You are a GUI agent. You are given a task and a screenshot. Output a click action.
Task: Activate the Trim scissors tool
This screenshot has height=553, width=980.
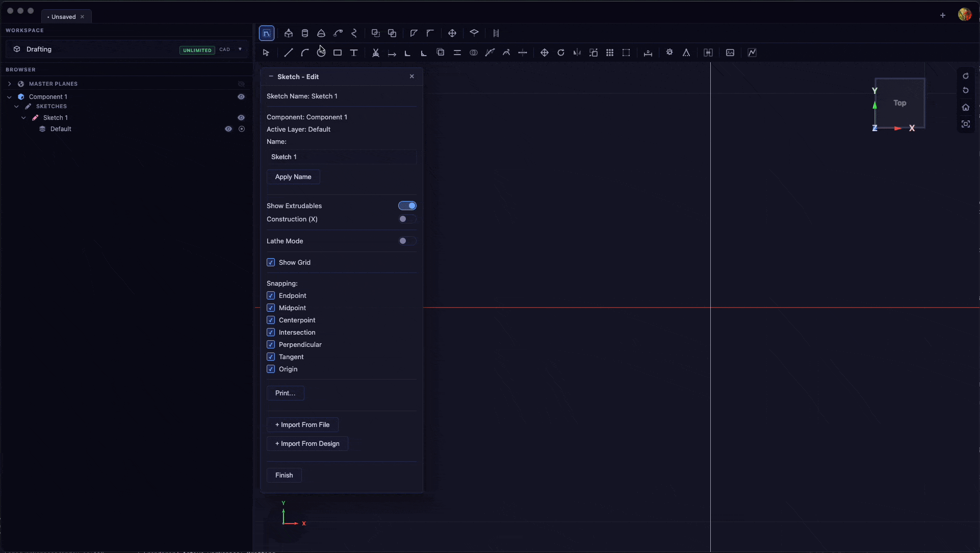pyautogui.click(x=376, y=53)
